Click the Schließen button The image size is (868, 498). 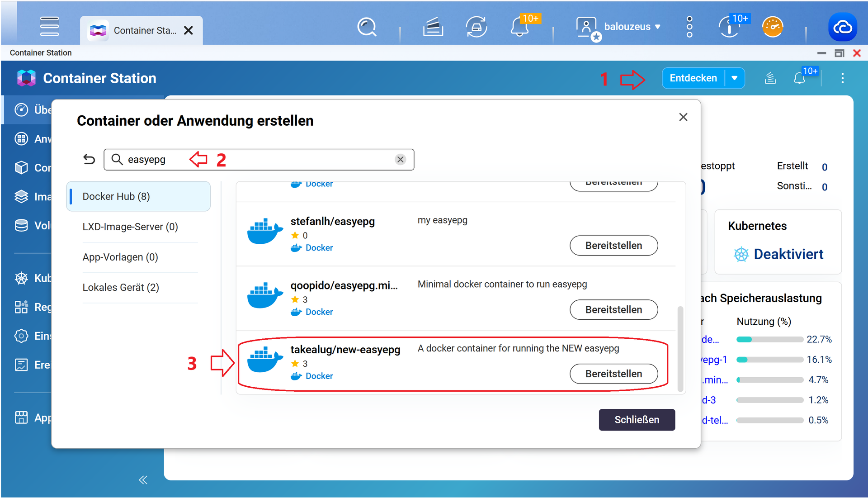637,420
